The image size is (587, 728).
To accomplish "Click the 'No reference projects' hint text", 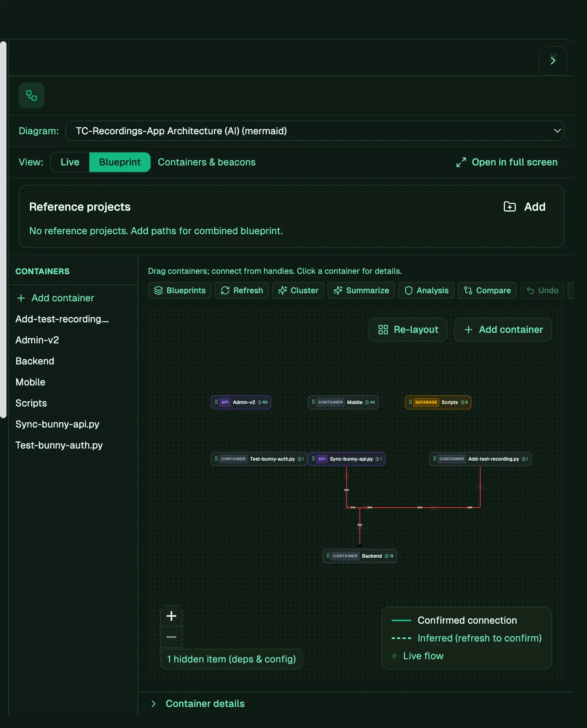I will 156,231.
